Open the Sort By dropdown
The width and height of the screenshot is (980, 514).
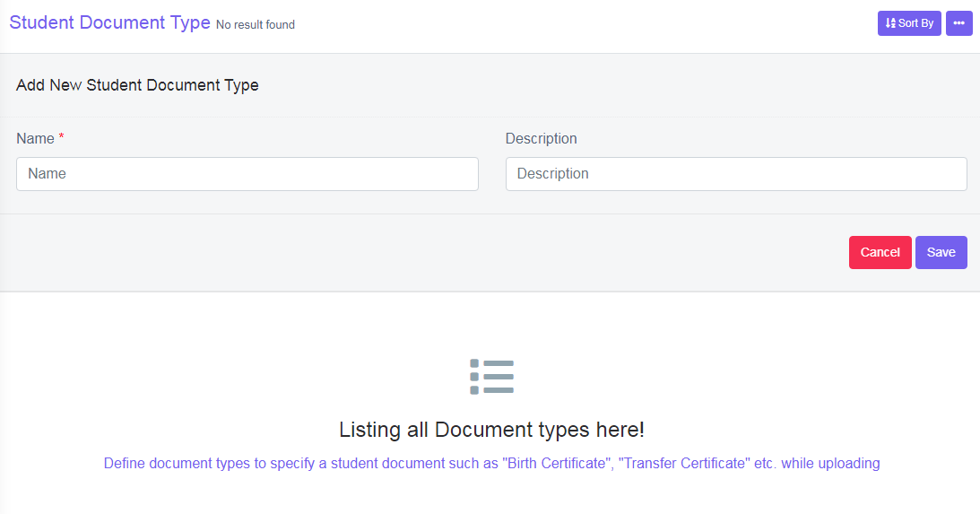(x=909, y=23)
